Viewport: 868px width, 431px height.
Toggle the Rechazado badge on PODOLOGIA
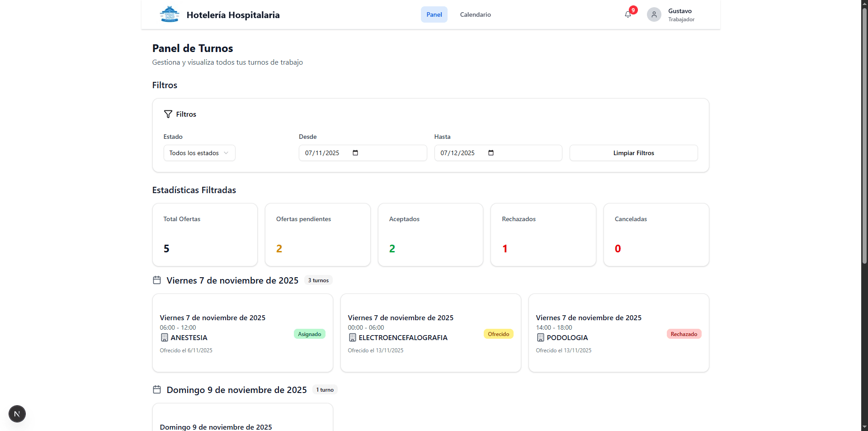[x=684, y=334]
